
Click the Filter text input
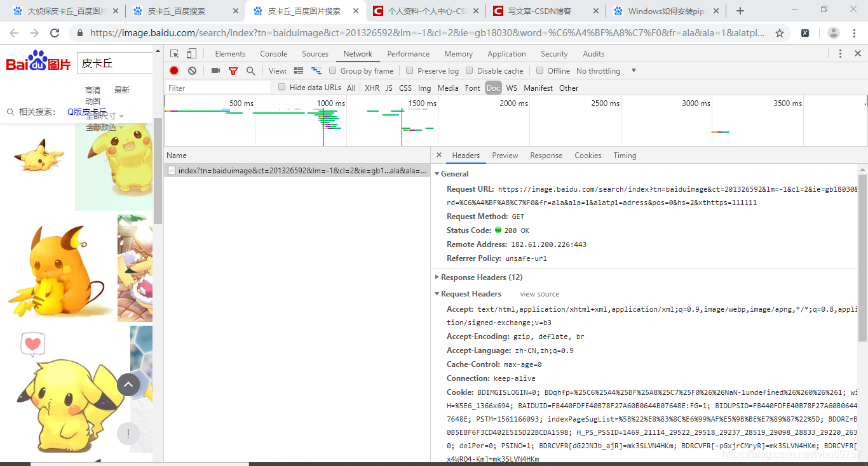[218, 88]
